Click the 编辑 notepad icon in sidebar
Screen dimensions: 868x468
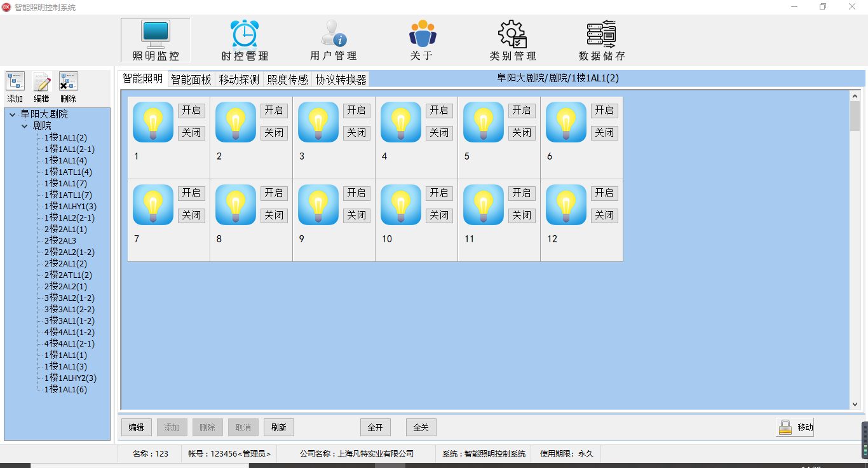tap(42, 83)
